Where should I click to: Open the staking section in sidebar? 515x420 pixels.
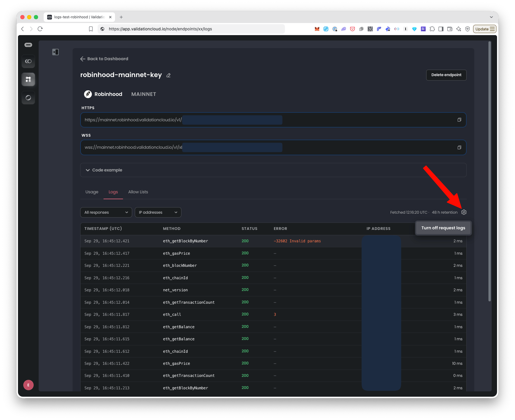28,61
